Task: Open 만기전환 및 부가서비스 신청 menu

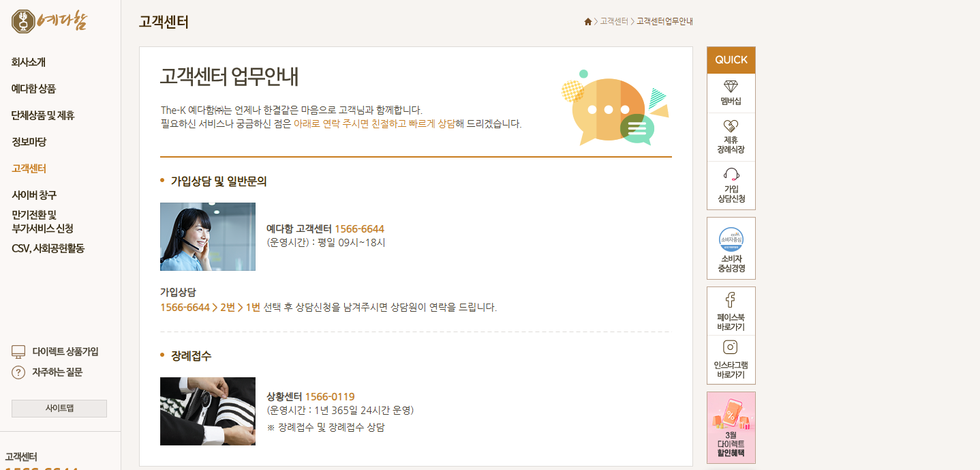Action: (x=42, y=221)
